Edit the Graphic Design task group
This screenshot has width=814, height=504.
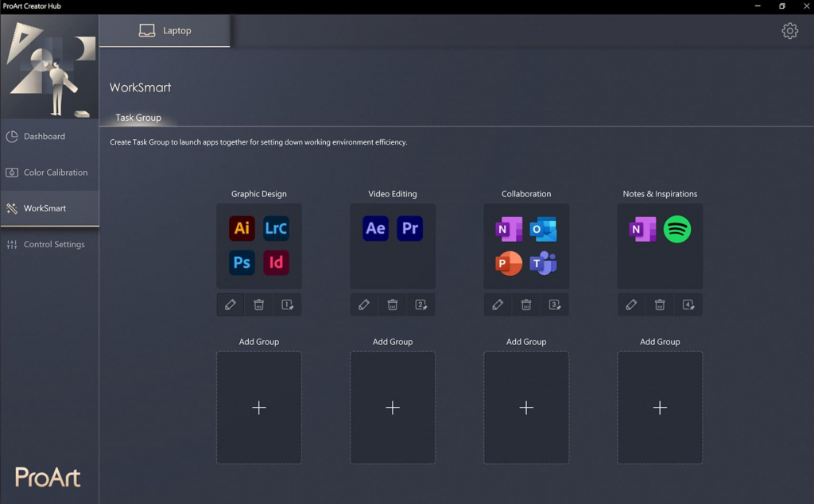tap(231, 304)
